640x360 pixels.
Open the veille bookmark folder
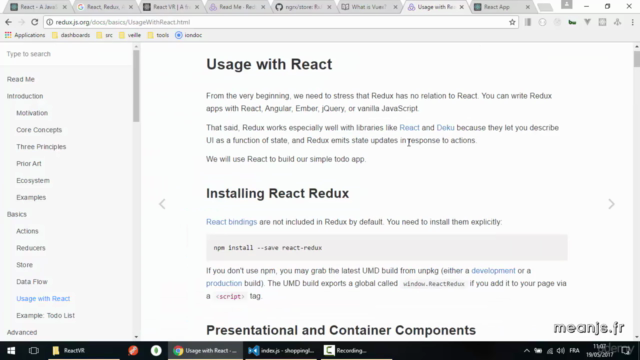click(130, 35)
